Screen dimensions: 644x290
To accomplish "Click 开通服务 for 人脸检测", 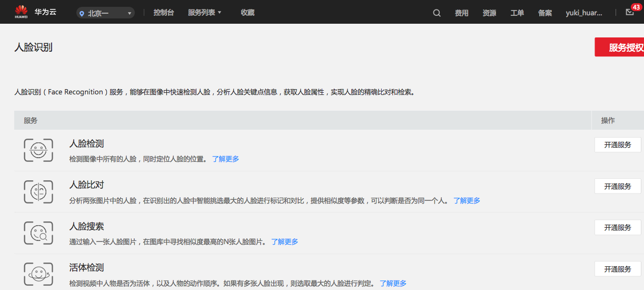I will coord(618,144).
